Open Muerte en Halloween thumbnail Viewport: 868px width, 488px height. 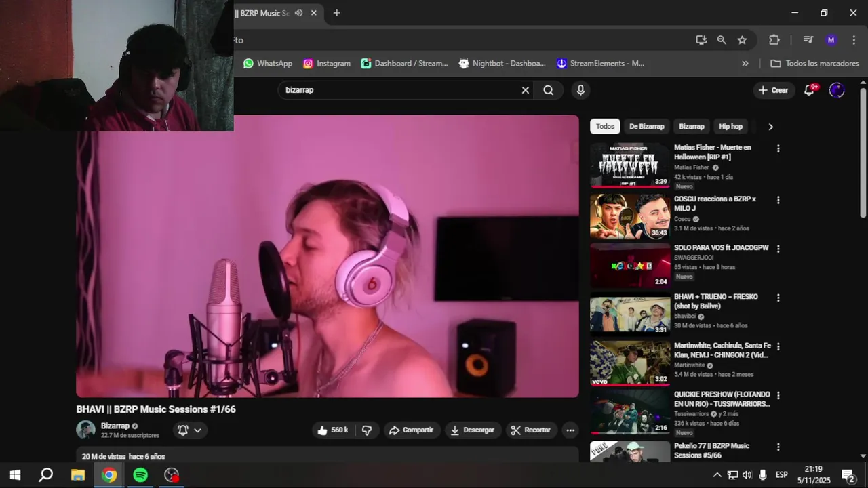(x=630, y=165)
